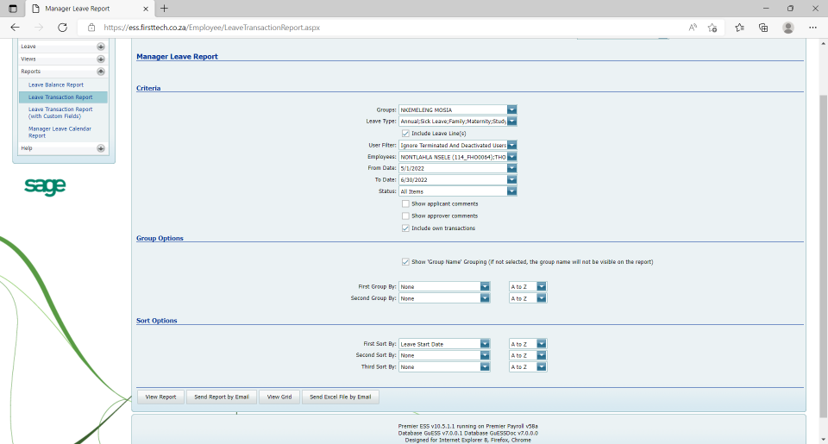Open the user profile icon

(788, 28)
